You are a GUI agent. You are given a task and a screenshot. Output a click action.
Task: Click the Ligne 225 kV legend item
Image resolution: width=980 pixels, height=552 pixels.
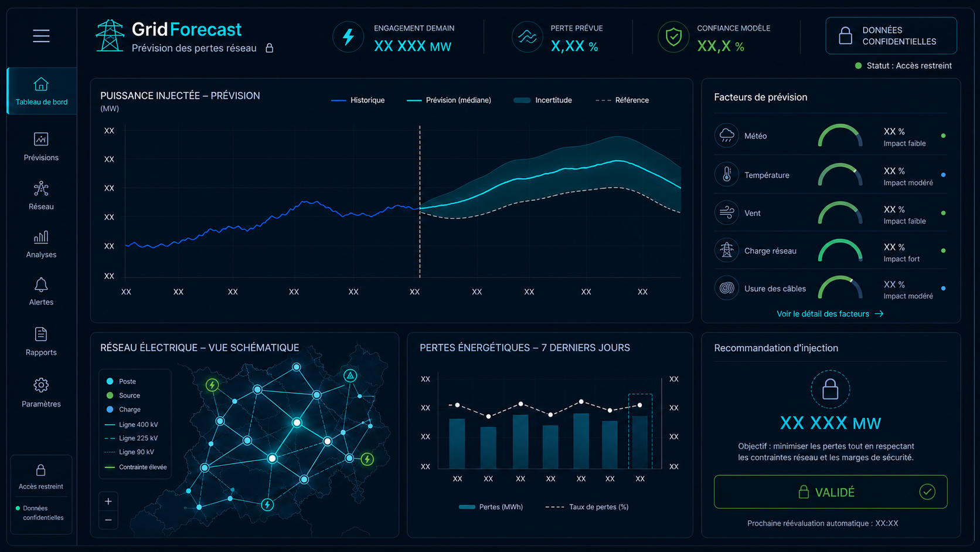tap(131, 438)
